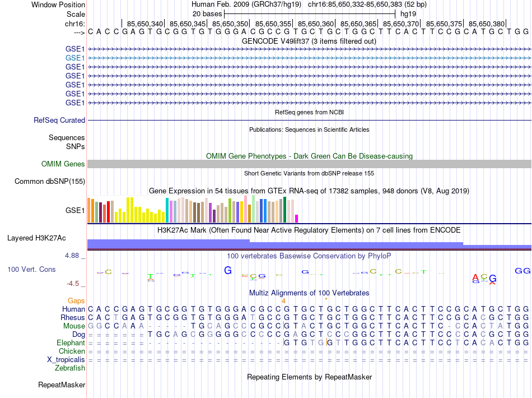
Task: Click the -4.5 PhyloP minimum value
Action: pos(73,283)
